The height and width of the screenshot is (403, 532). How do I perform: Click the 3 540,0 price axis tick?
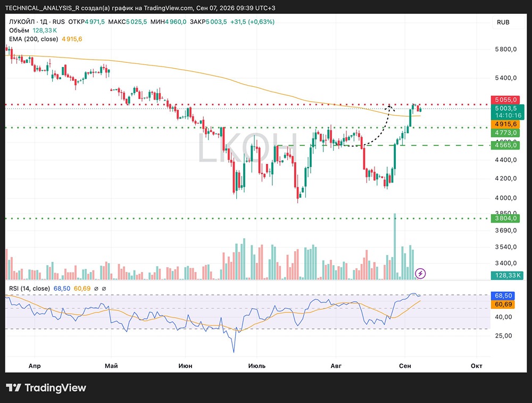505,247
